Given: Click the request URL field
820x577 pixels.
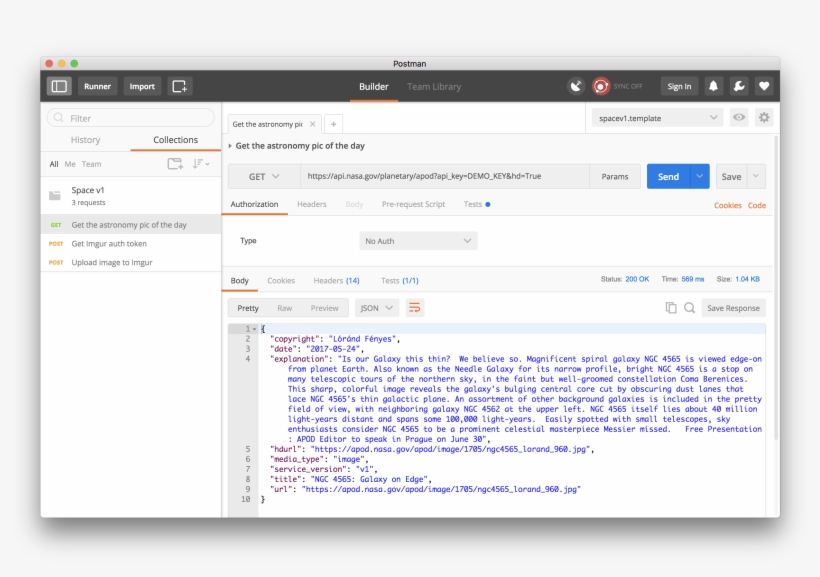Looking at the screenshot, I should pyautogui.click(x=445, y=176).
